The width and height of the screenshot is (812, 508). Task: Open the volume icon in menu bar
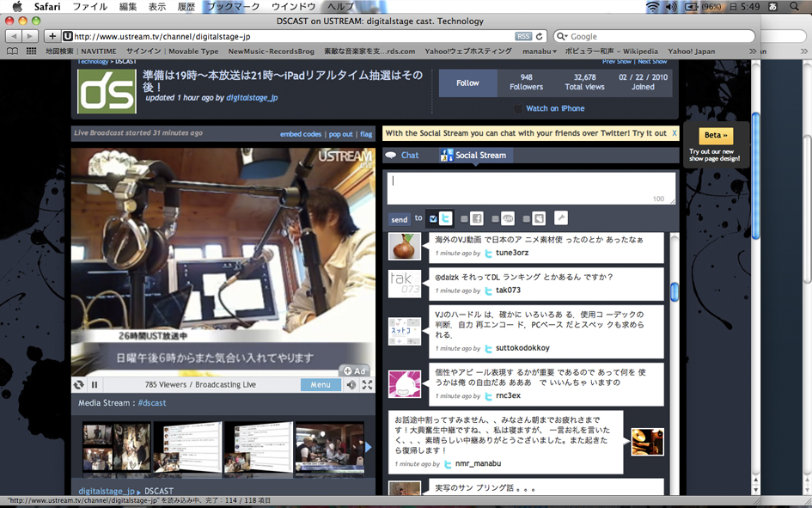[x=670, y=7]
